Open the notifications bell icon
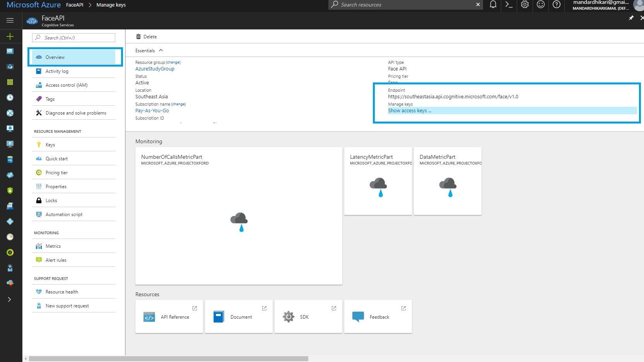The image size is (644, 362). click(493, 5)
